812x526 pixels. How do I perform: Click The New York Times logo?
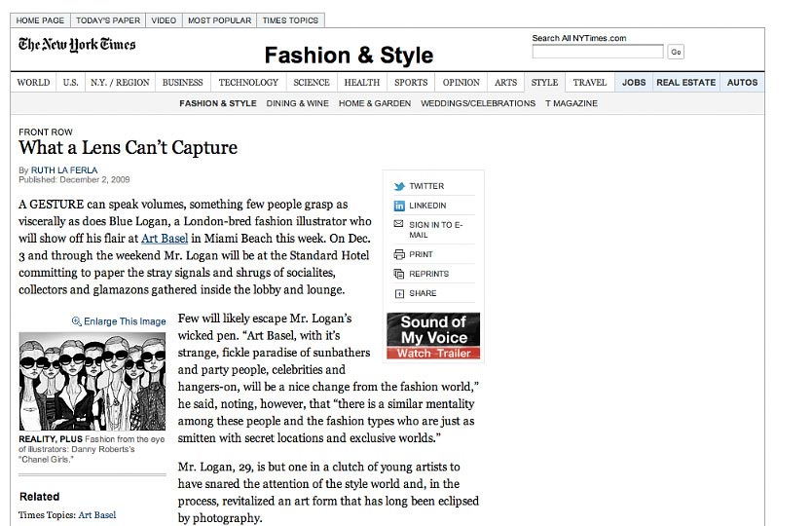(x=77, y=45)
